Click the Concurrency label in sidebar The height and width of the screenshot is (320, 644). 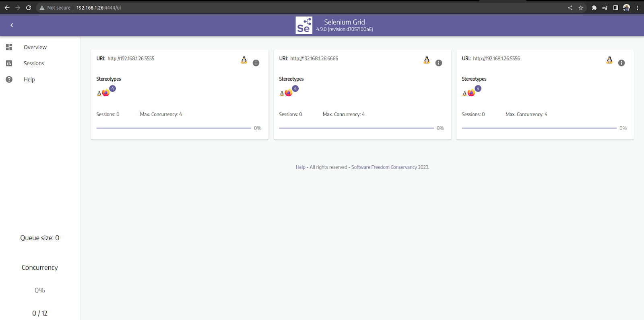(x=40, y=268)
